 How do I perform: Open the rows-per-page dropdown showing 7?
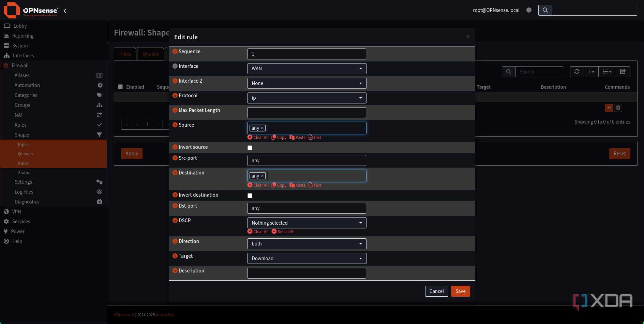(x=591, y=72)
